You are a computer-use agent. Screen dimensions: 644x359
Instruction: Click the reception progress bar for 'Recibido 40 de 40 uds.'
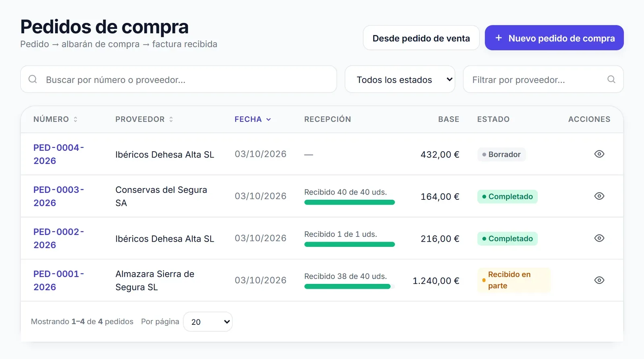[x=349, y=202]
